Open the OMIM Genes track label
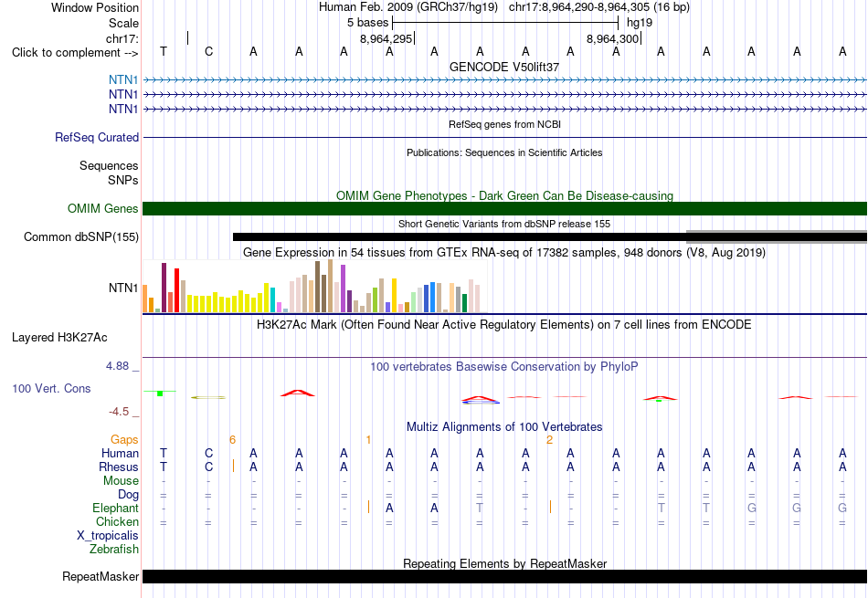 [103, 208]
